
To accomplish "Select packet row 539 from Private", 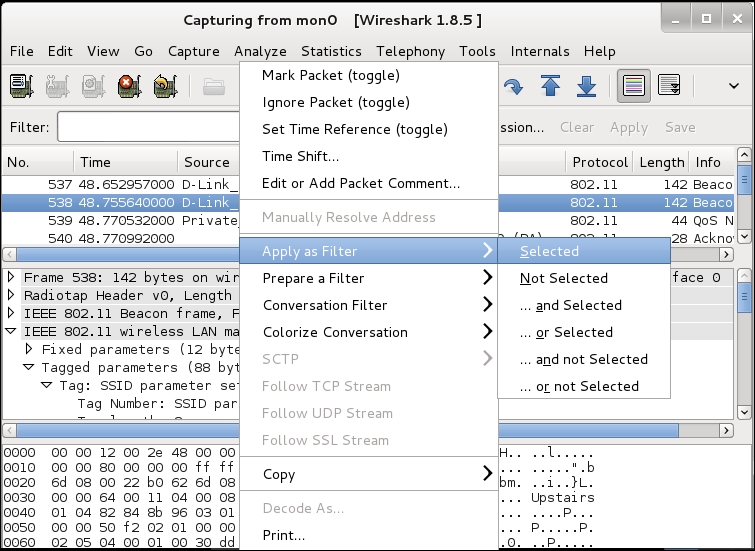I will coord(368,221).
